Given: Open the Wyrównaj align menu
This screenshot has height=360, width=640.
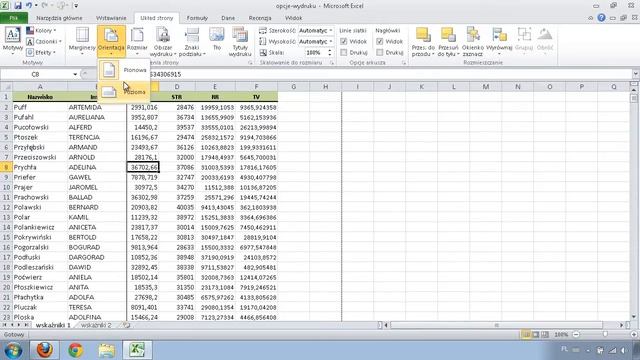Looking at the screenshot, I should coord(499,42).
